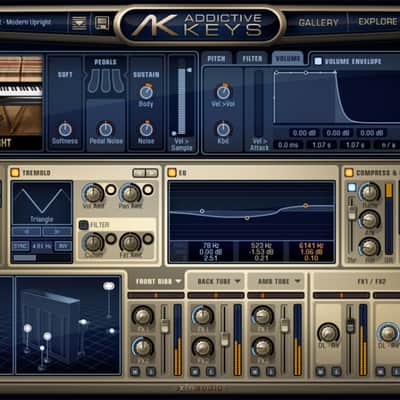Click the sustain Noise knob
The width and height of the screenshot is (400, 400).
click(x=146, y=129)
